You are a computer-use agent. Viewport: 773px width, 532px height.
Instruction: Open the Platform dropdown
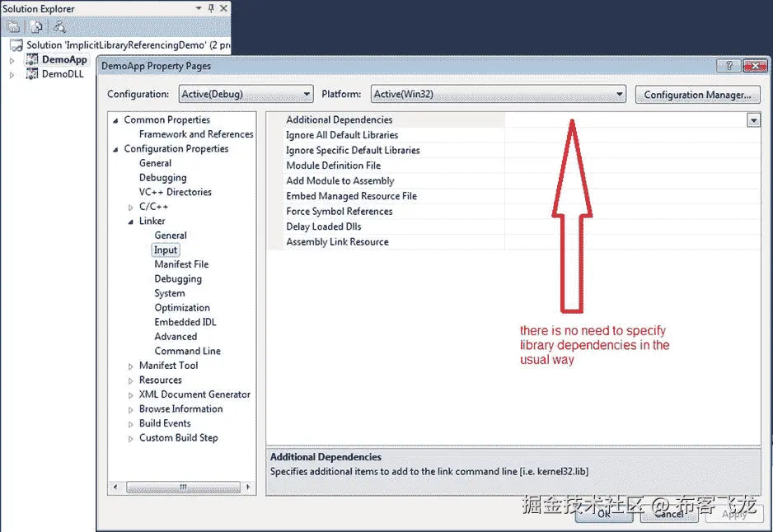coord(499,94)
